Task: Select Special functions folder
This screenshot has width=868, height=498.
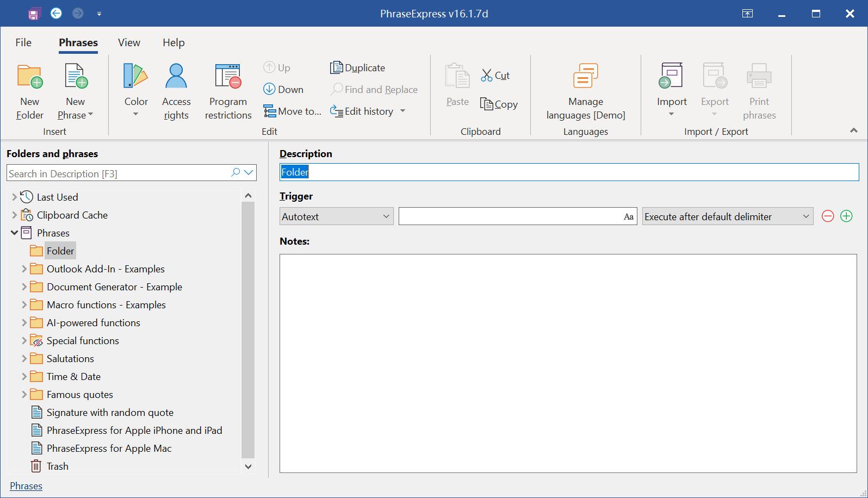Action: 83,340
